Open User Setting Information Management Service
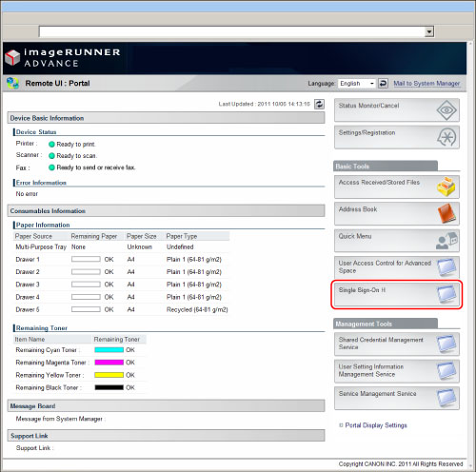Screen dimensions: 476x472 pos(397,371)
